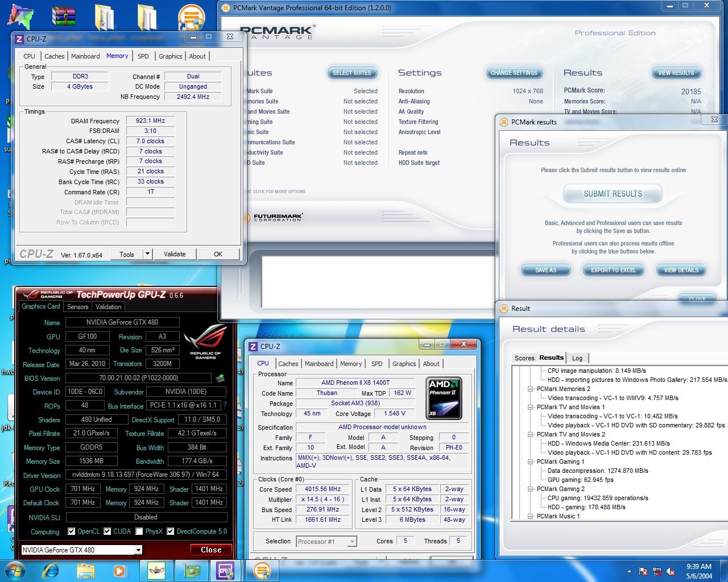Viewport: 728px width, 582px height.
Task: Click the ROG Republic of Gamers logo in GPU-Z
Action: [205, 341]
